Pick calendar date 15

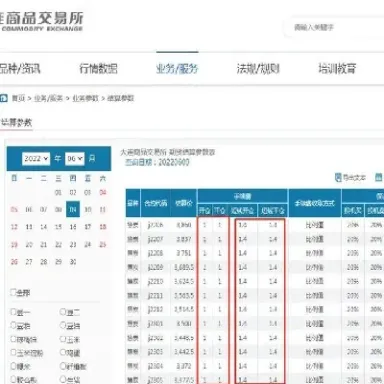(x=58, y=227)
